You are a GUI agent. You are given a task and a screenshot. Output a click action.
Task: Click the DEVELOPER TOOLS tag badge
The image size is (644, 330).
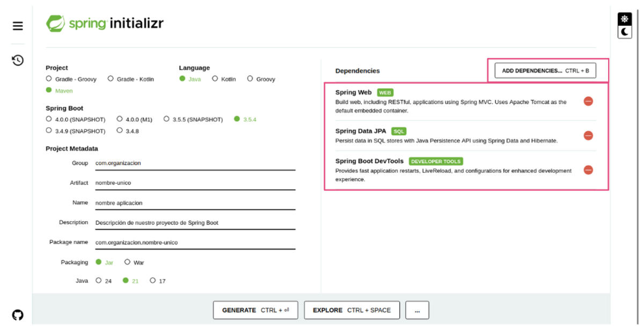click(x=436, y=161)
